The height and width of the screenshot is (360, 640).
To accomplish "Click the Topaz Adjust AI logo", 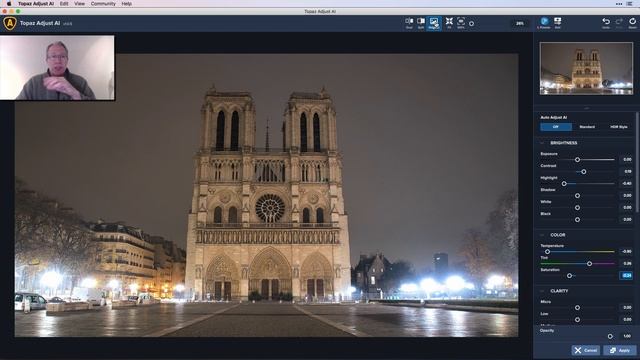I will coord(10,23).
